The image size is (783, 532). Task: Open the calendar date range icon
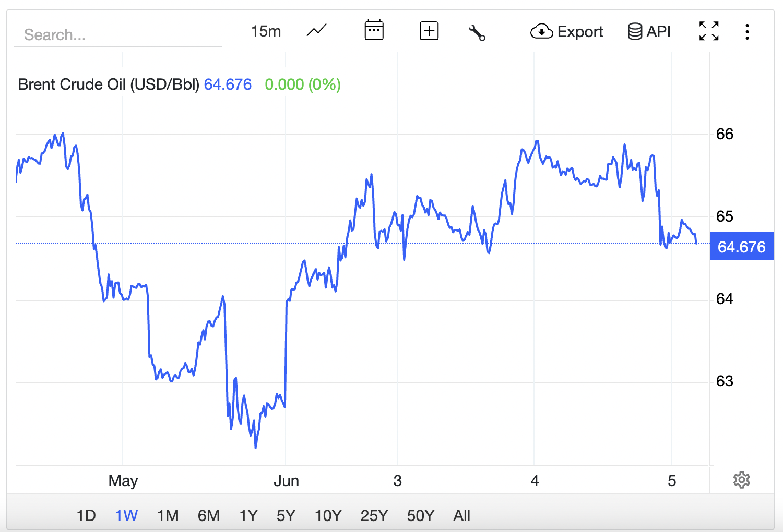374,31
